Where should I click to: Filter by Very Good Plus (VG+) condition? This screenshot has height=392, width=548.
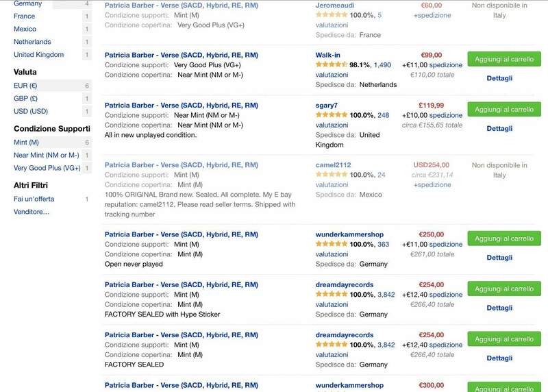pos(47,168)
